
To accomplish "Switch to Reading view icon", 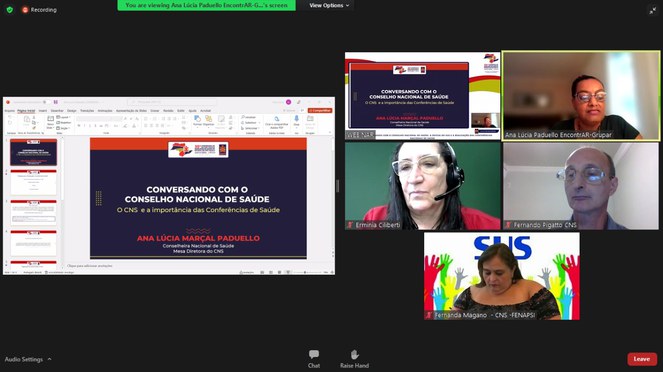I will pos(279,272).
